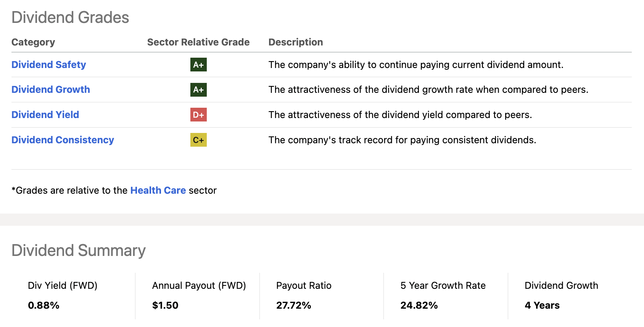Click the Dividend Growth 4 Years value
The height and width of the screenshot is (327, 644).
click(542, 305)
